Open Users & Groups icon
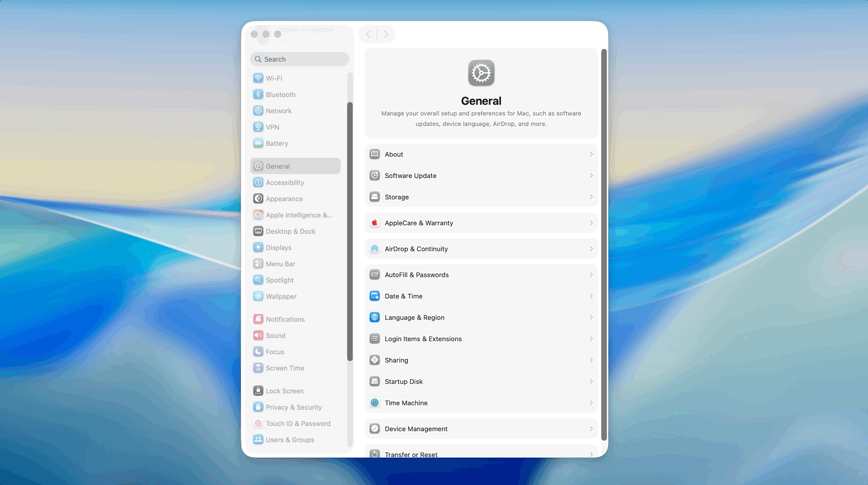The width and height of the screenshot is (868, 485). pos(258,440)
